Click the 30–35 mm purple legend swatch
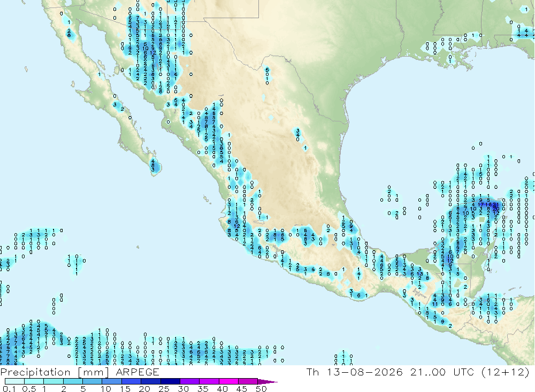535x392 pixels. coord(190,381)
